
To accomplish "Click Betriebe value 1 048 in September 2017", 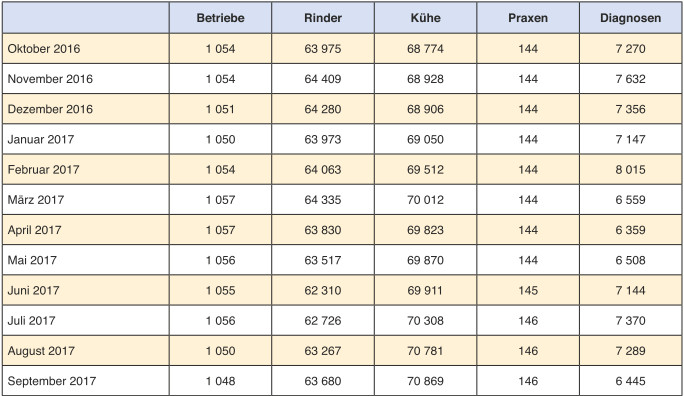I will click(x=220, y=381).
